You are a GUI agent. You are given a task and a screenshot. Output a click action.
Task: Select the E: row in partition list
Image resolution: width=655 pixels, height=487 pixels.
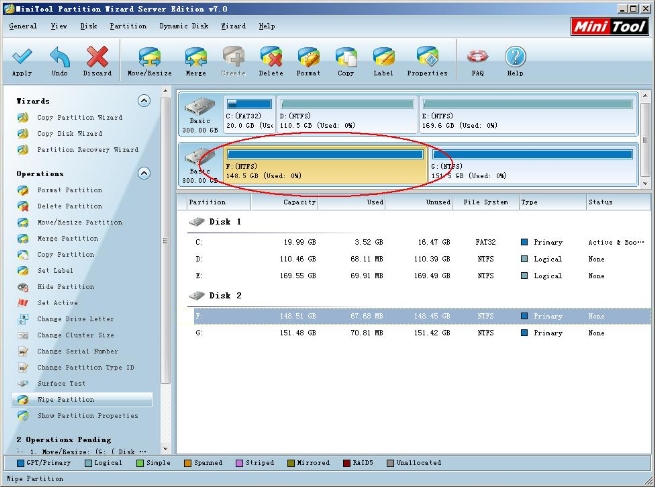coord(420,276)
